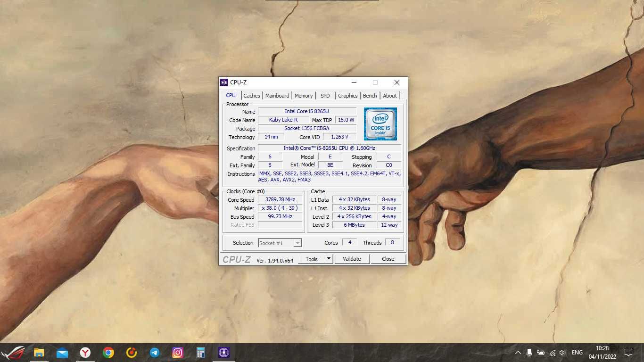Click the Ext. Model value '8E'
This screenshot has width=644, height=362.
click(330, 165)
